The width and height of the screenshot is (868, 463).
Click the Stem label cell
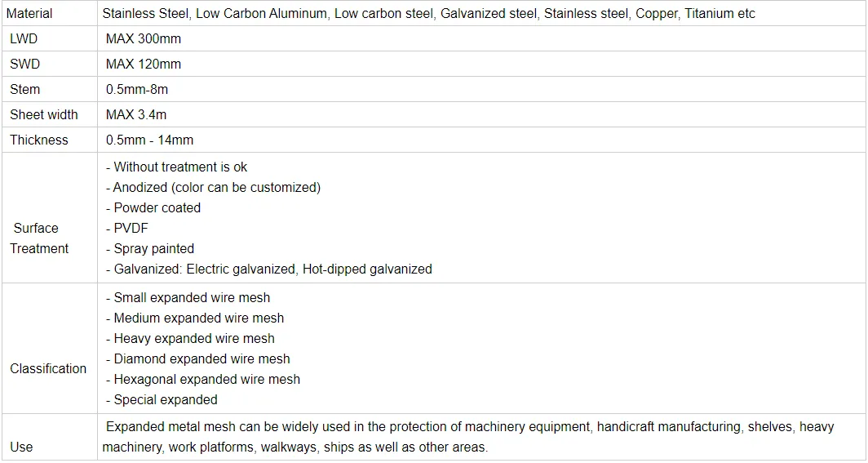click(24, 89)
